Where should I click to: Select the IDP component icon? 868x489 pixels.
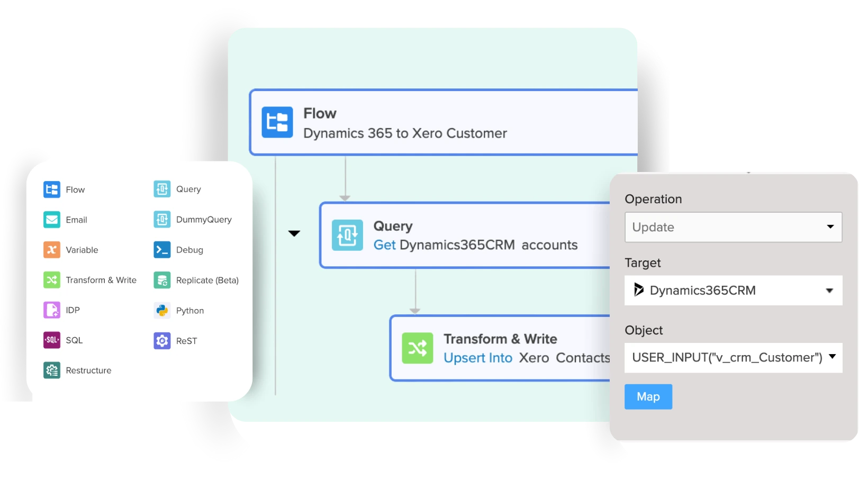pyautogui.click(x=51, y=310)
